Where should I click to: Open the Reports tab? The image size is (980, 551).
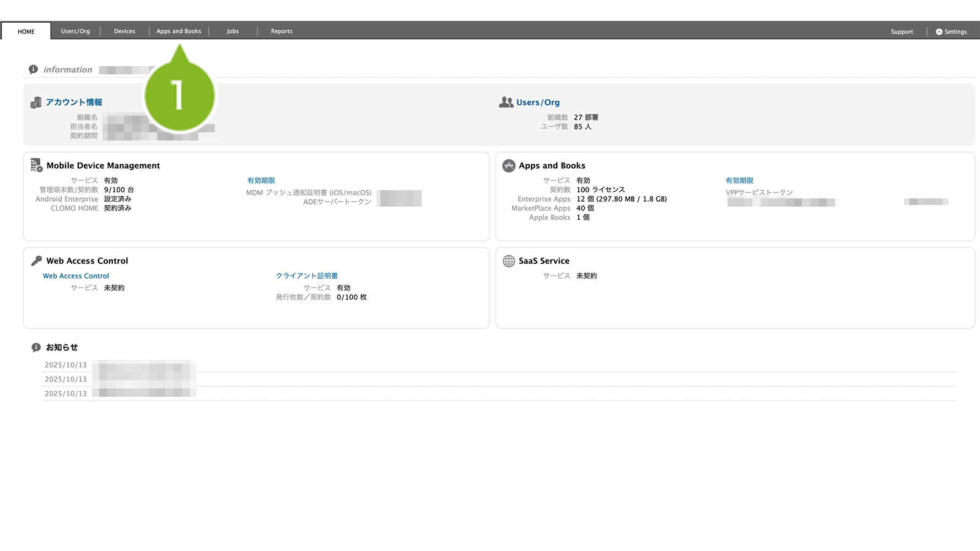point(282,31)
